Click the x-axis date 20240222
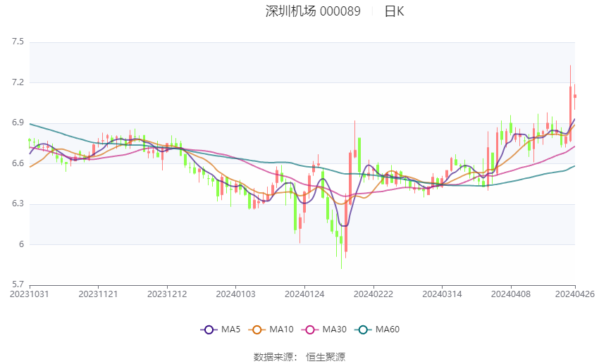The width and height of the screenshot is (599, 364). pyautogui.click(x=373, y=294)
